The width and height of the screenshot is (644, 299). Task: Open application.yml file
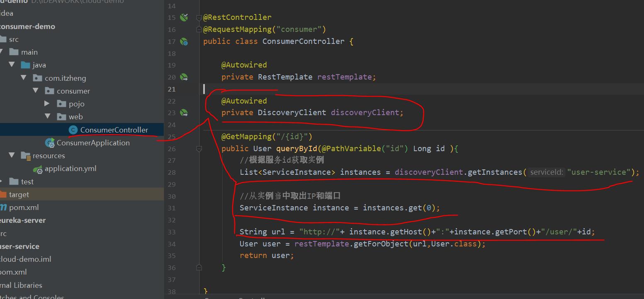click(x=70, y=169)
